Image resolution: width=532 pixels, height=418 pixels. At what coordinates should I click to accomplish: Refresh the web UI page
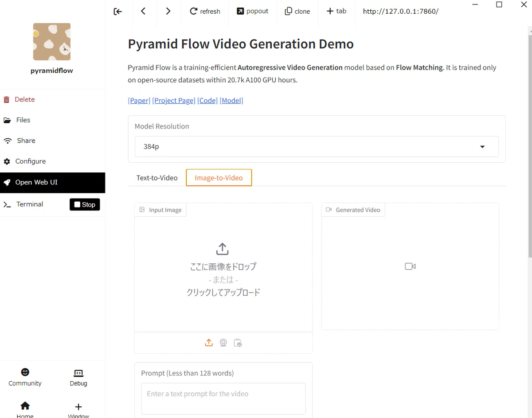pos(205,11)
